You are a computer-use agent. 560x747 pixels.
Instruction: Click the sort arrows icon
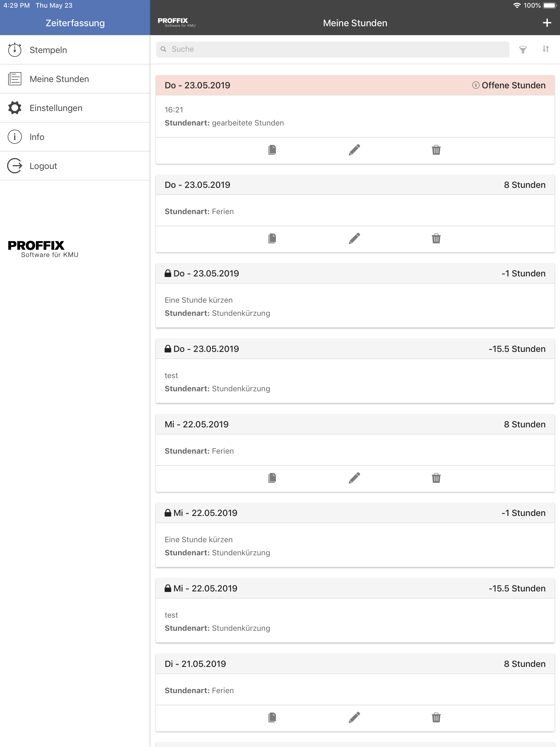click(546, 49)
